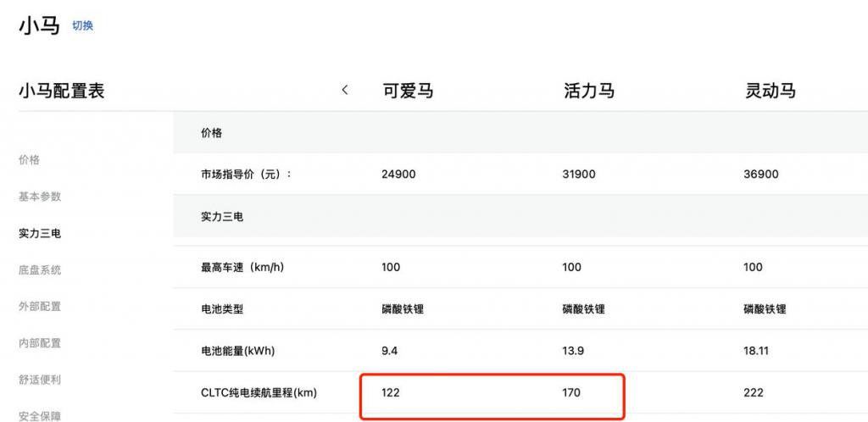
Task: Click the 切换 link next to 小马
Action: (82, 26)
